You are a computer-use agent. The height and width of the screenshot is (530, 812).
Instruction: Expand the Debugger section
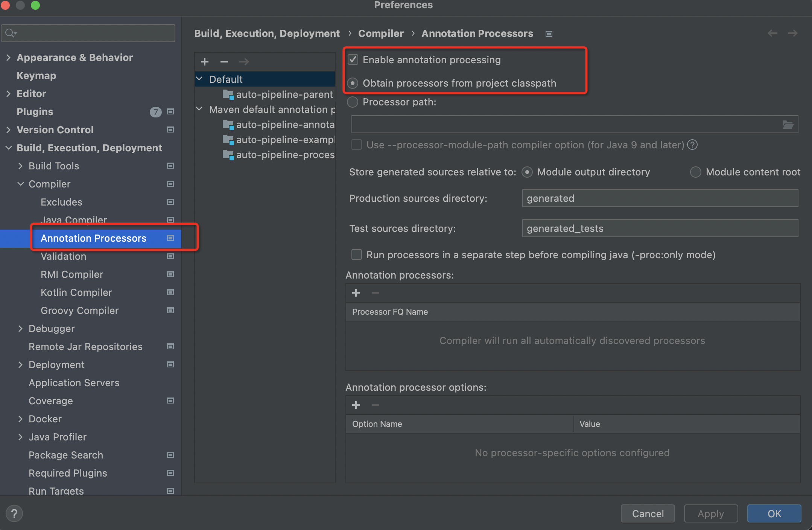pos(21,328)
